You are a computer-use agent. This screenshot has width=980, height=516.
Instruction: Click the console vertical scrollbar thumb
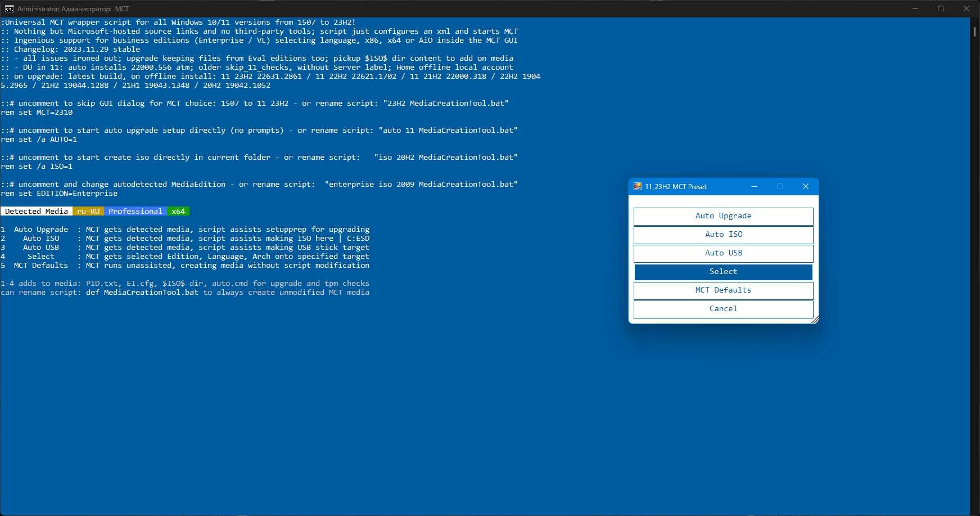point(975,32)
